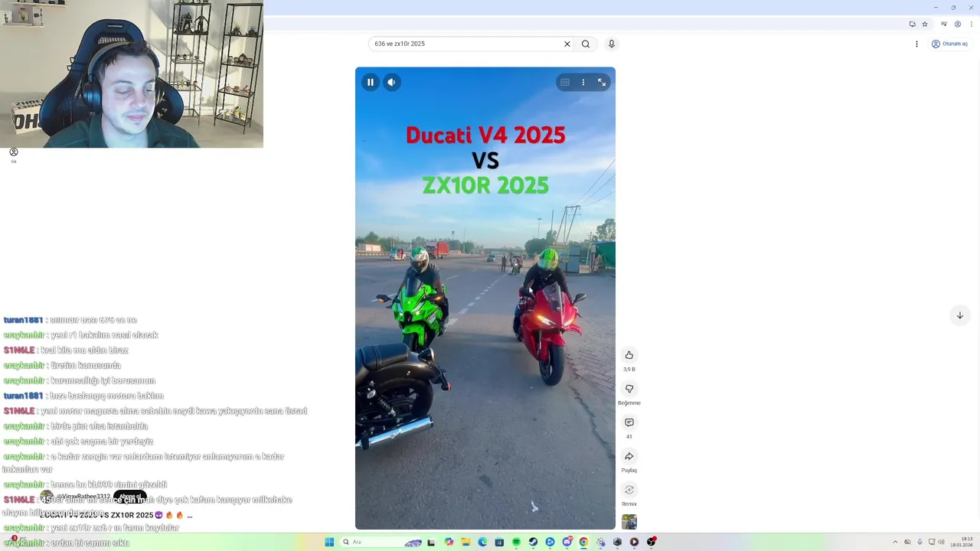Install app icon in address bar

point(912,24)
